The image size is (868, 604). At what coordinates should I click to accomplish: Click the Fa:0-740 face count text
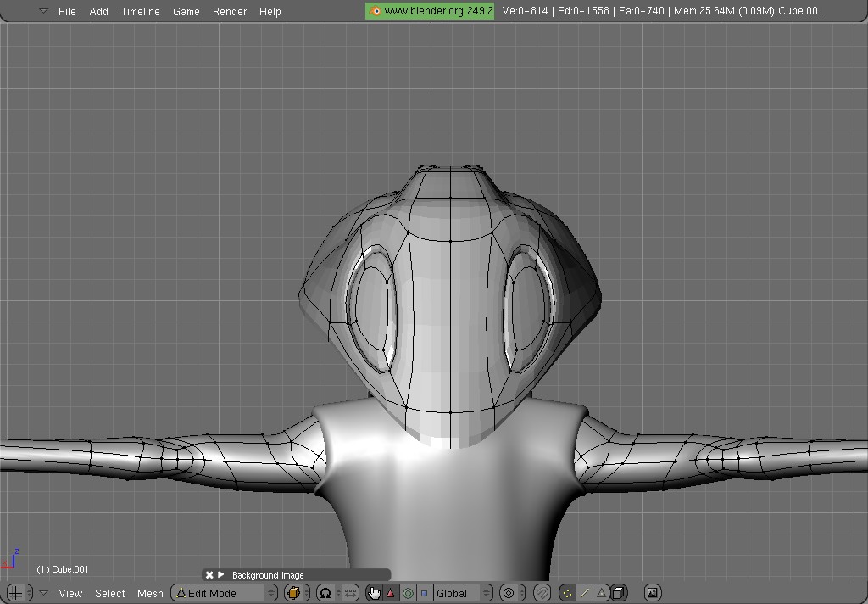click(x=641, y=11)
